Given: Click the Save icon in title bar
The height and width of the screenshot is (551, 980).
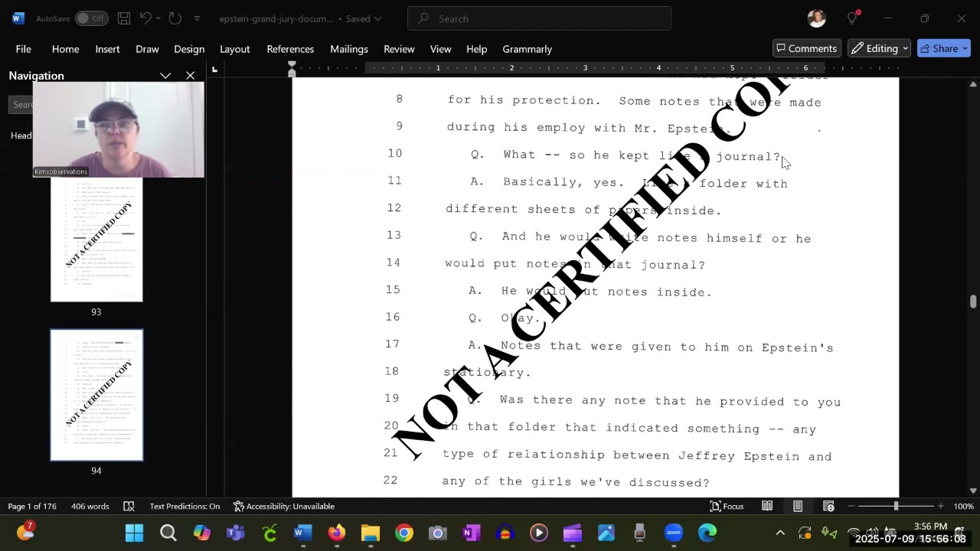Looking at the screenshot, I should point(124,18).
